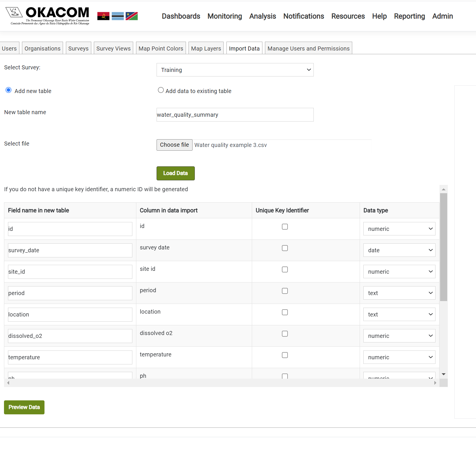Open data type dropdown for site_id field
476x464 pixels.
tap(399, 272)
